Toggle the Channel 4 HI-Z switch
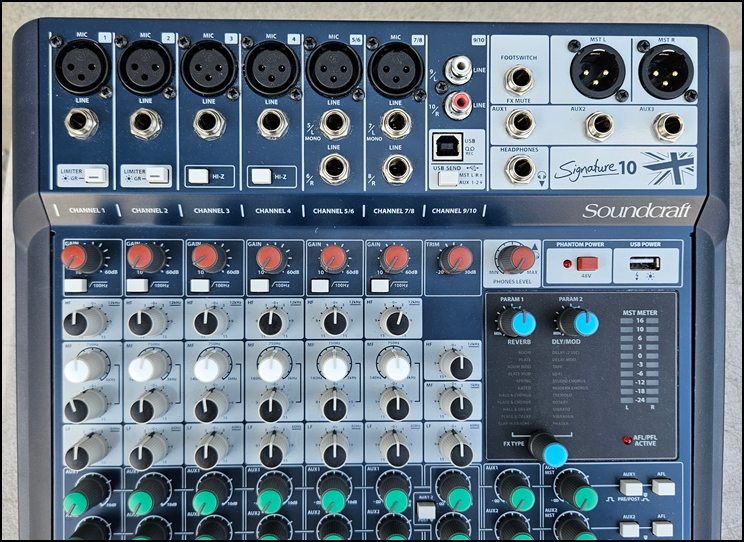Viewport: 744px width, 542px height. pos(261,176)
